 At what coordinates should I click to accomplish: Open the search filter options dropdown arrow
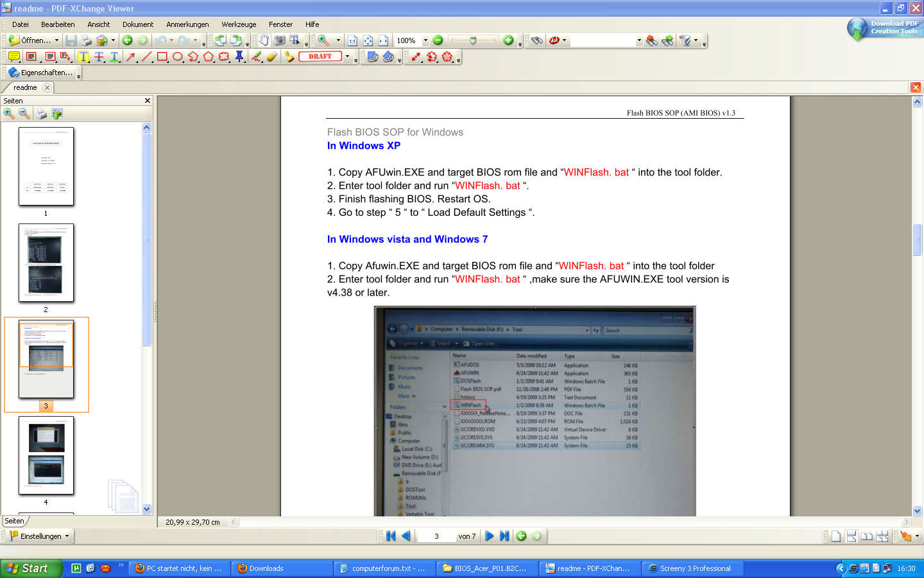tap(696, 40)
